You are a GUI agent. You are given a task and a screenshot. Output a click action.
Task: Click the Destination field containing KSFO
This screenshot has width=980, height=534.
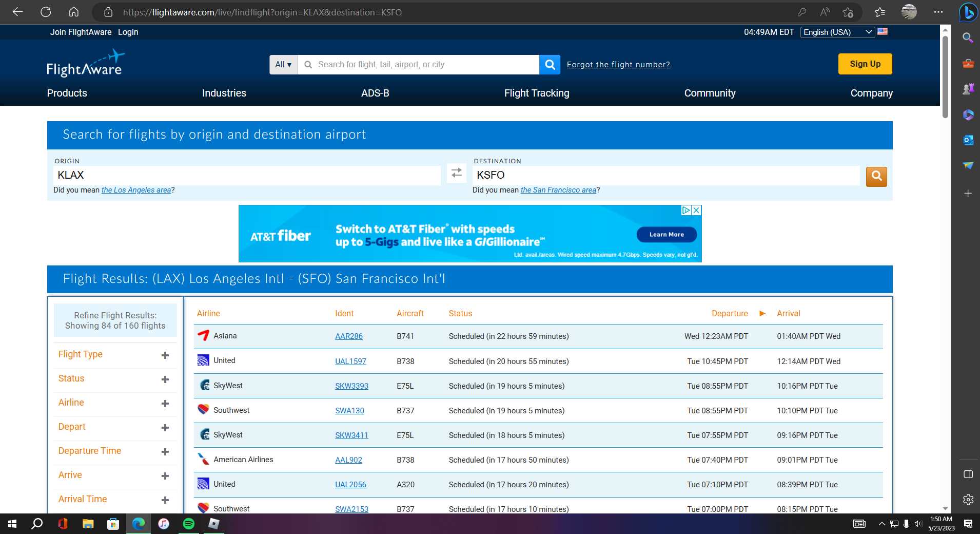tap(666, 175)
